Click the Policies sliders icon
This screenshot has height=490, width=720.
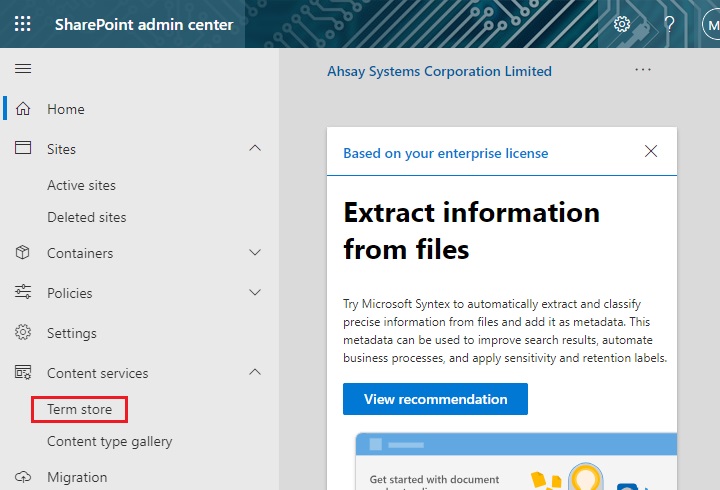(23, 293)
